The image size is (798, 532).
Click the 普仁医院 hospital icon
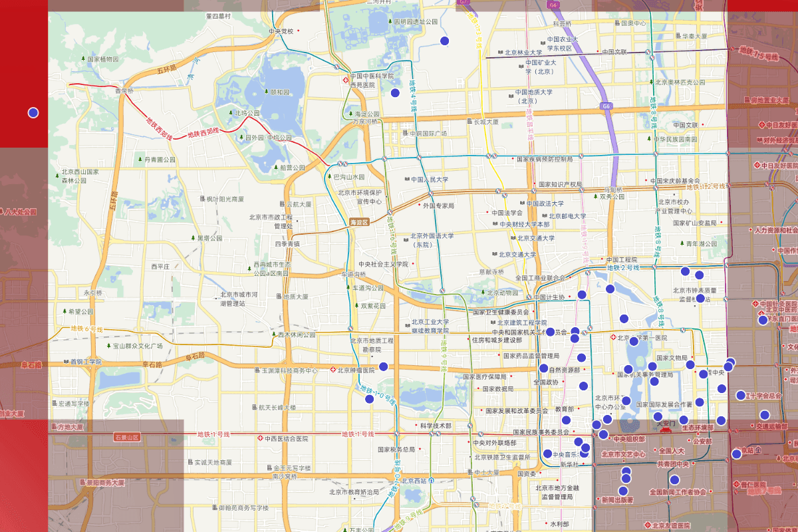click(x=736, y=484)
